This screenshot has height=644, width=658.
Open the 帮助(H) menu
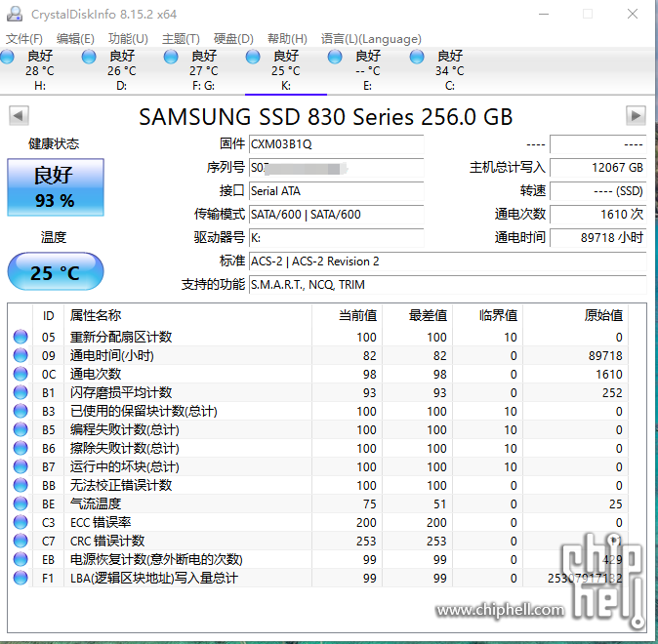point(287,39)
